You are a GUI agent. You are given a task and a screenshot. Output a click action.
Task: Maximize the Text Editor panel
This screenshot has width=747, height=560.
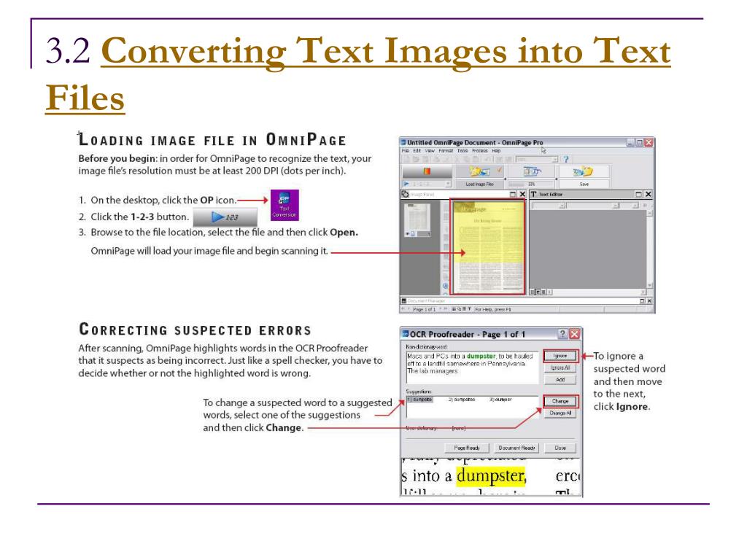pos(639,194)
